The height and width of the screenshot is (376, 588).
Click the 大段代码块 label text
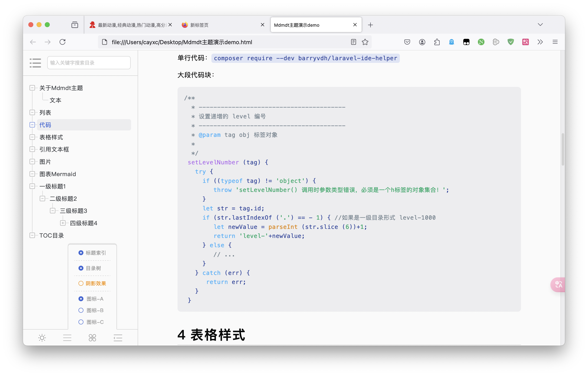pos(196,75)
